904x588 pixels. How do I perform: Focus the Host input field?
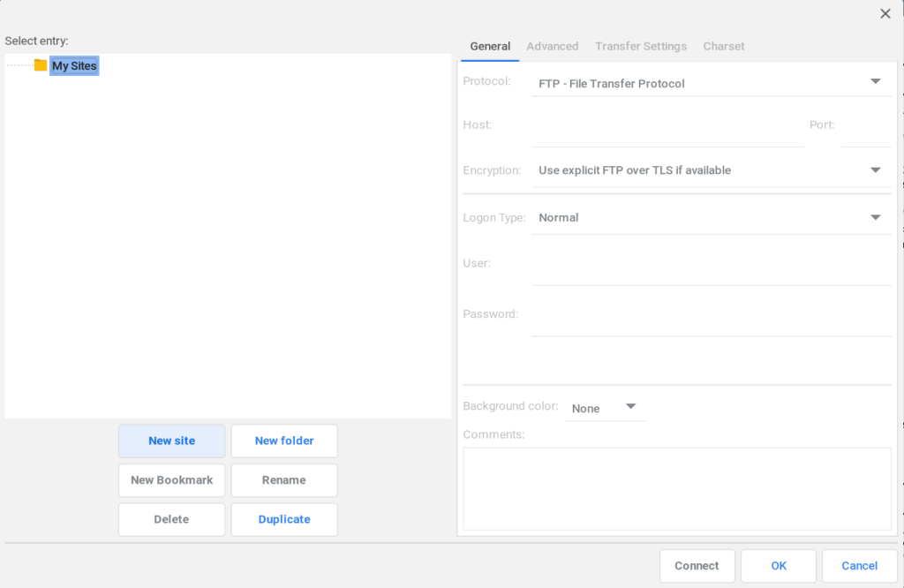click(667, 126)
